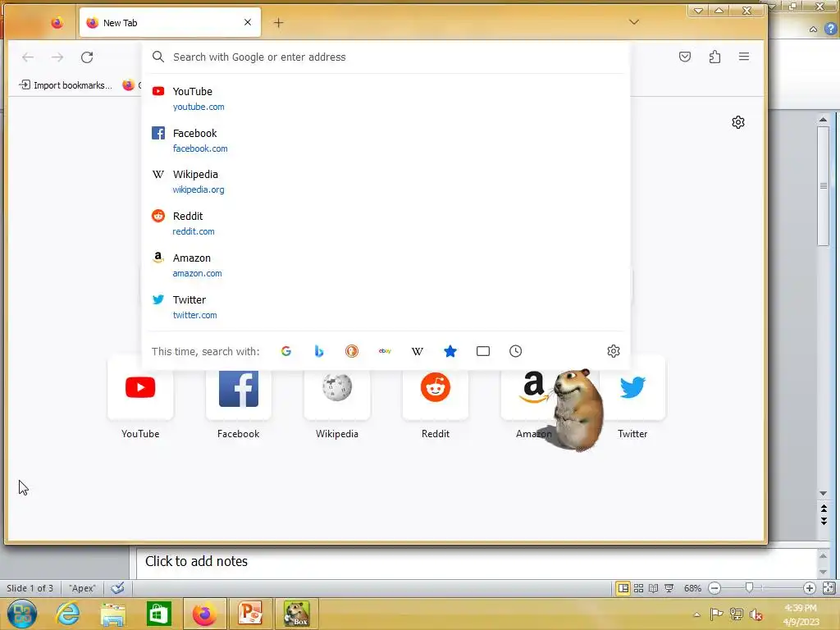This screenshot has height=630, width=840.
Task: Click PowerPoint notes pane placeholder text
Action: pos(196,561)
